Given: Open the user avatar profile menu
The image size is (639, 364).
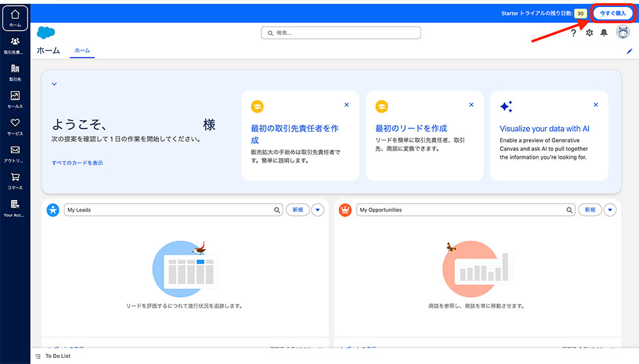Looking at the screenshot, I should coord(622,32).
